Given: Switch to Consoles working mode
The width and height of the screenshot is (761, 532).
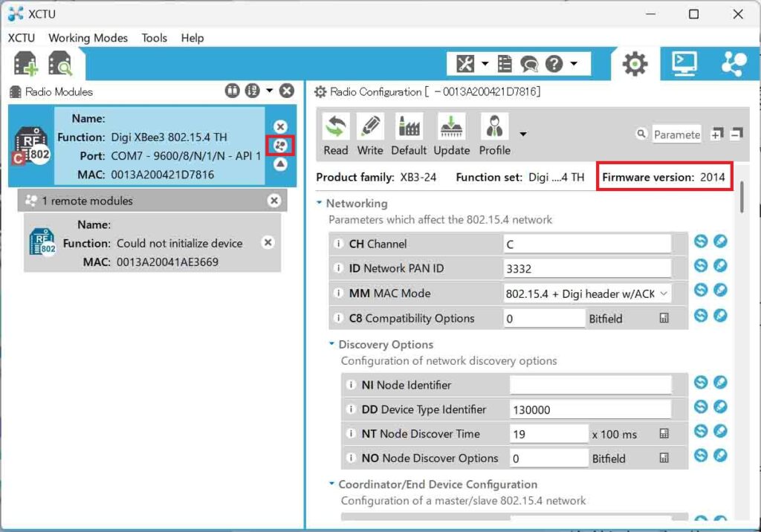Looking at the screenshot, I should [x=684, y=64].
